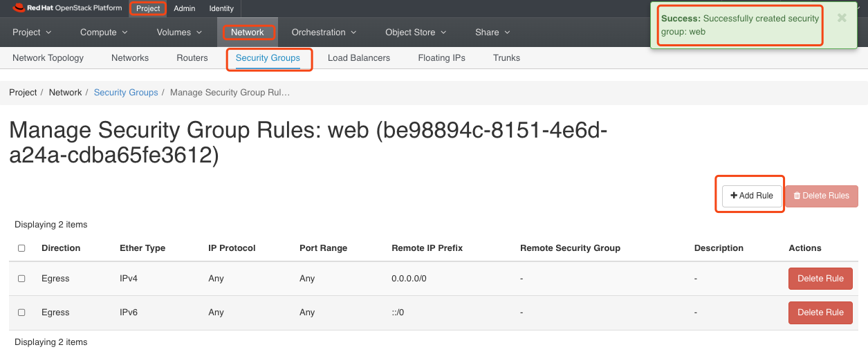Open the Floating IPs tab

[x=441, y=58]
